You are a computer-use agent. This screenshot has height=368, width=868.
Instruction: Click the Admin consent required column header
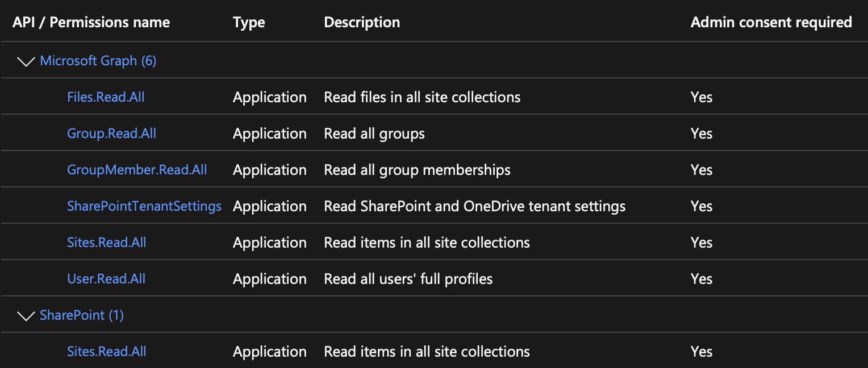pyautogui.click(x=771, y=22)
